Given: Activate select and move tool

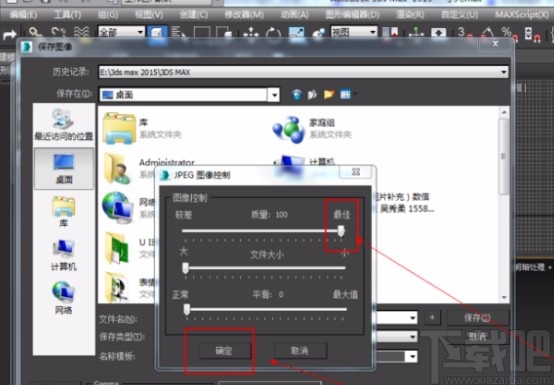Looking at the screenshot, I should [x=251, y=33].
